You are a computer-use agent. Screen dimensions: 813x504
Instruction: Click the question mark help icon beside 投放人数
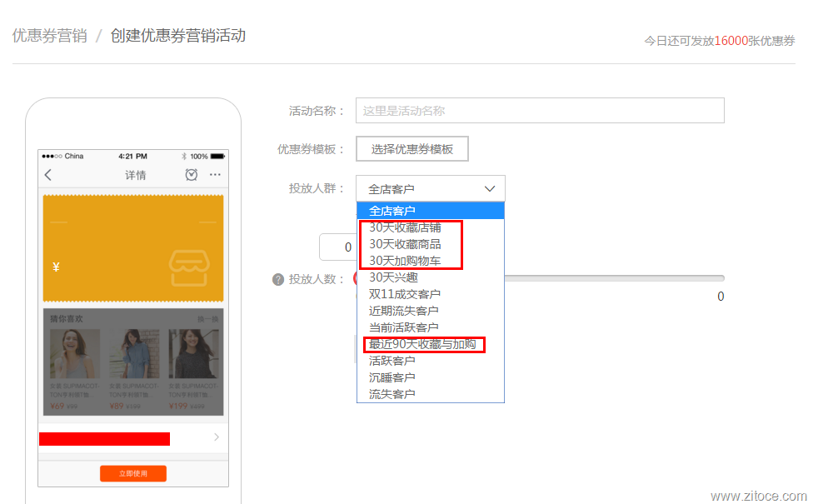coord(278,279)
